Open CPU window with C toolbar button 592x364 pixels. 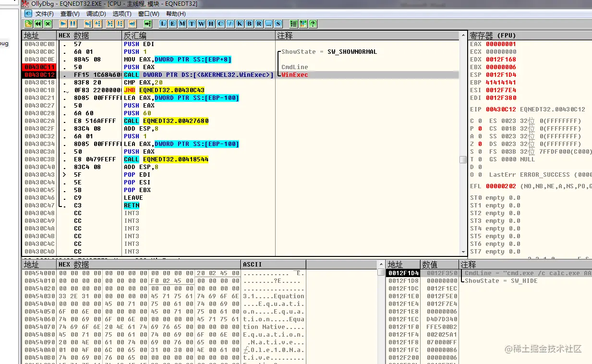pos(220,24)
